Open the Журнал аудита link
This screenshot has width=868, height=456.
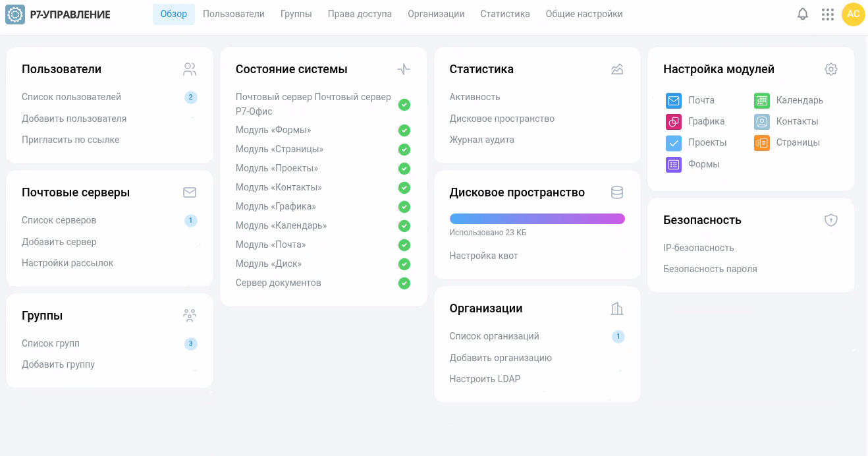point(482,140)
